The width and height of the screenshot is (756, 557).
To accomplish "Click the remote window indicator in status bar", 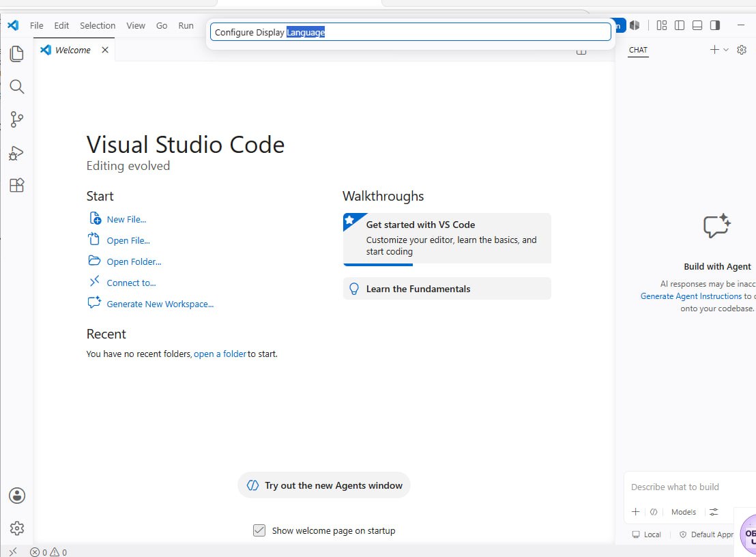I will point(13,552).
